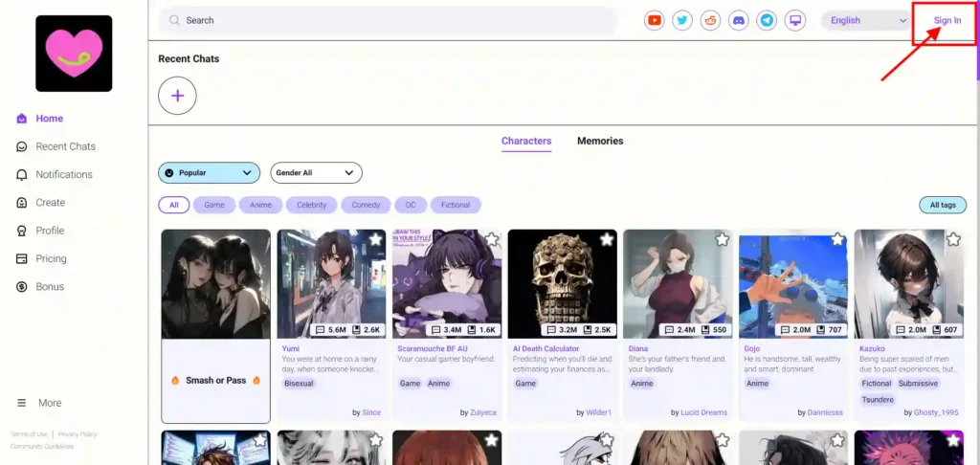This screenshot has width=980, height=465.
Task: Favorite the AI Death Calculator star
Action: pyautogui.click(x=607, y=239)
